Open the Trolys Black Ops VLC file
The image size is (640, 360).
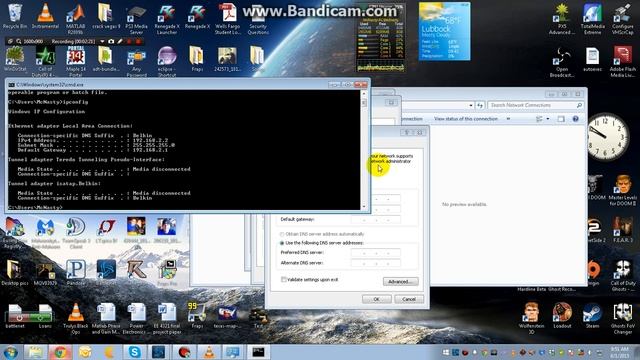pos(76,318)
